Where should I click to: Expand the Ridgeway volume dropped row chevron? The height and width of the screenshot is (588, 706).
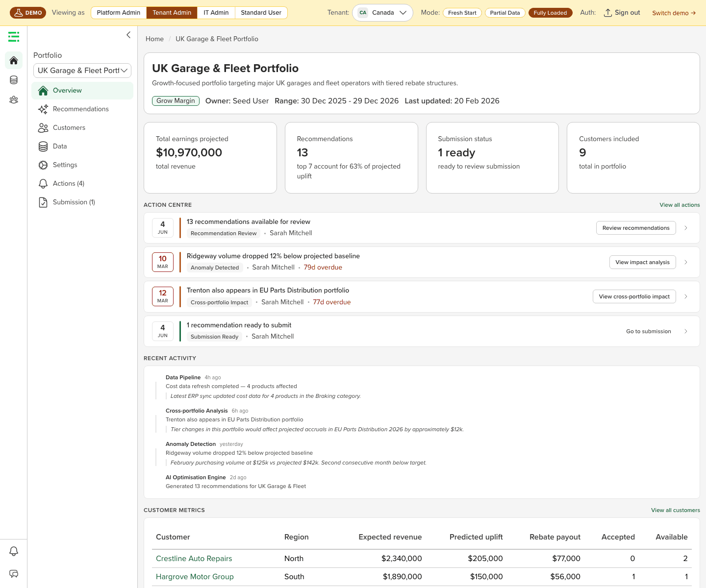[686, 262]
